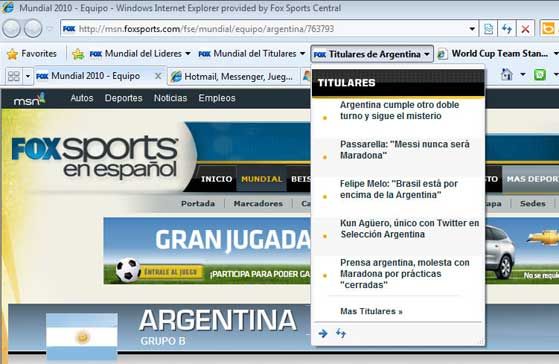Click the blue arrow icon in the Titulares flyout

tap(323, 333)
